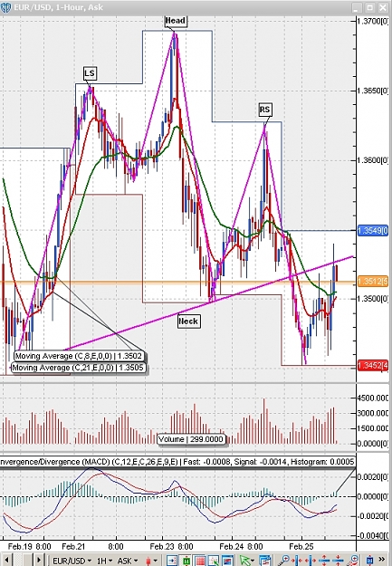Click the horizontal compress bars icon

[x=297, y=561]
